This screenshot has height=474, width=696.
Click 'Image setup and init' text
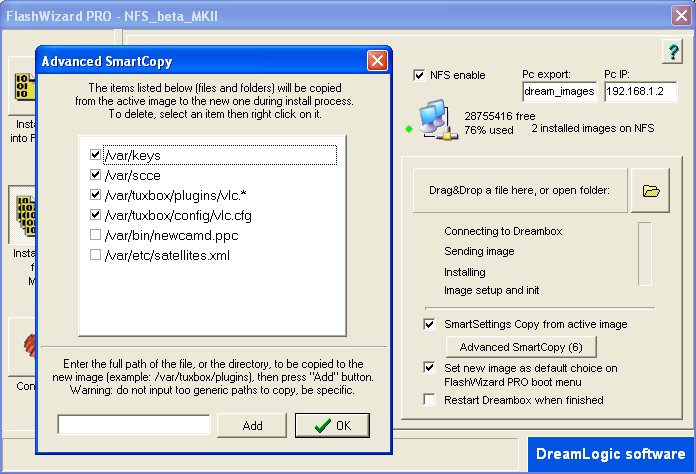point(492,290)
